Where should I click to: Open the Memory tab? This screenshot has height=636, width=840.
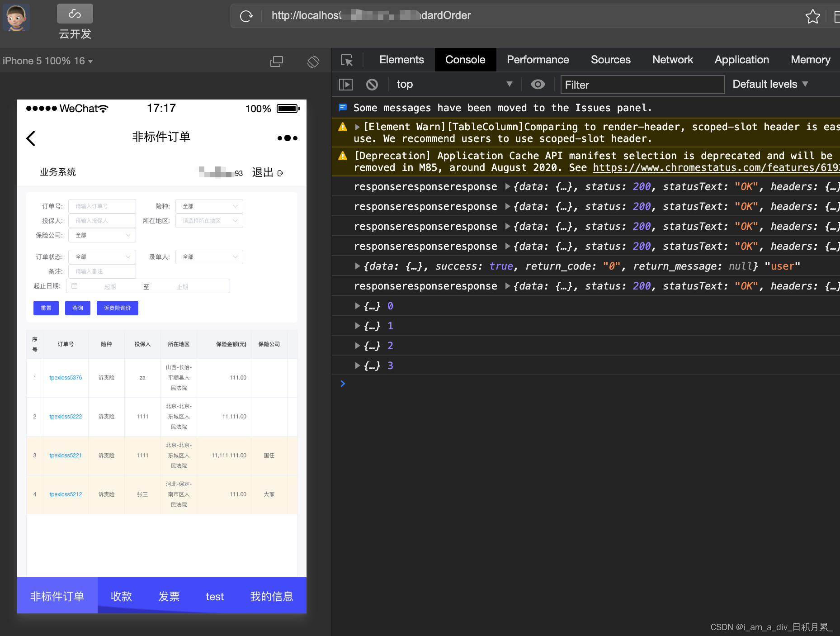(810, 60)
